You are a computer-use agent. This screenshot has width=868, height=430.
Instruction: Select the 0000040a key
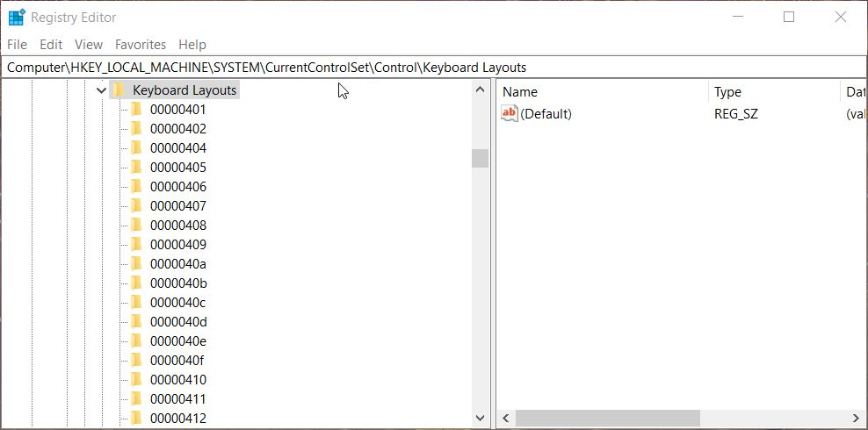[x=177, y=263]
